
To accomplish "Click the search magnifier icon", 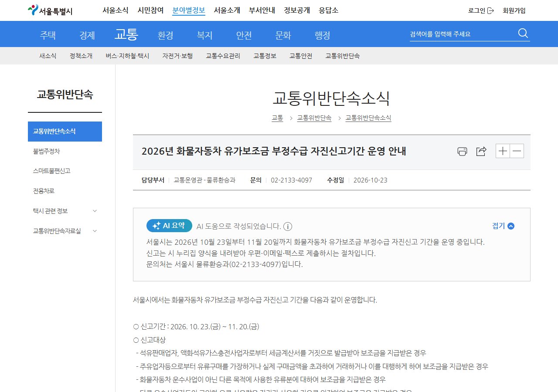I will pos(523,34).
